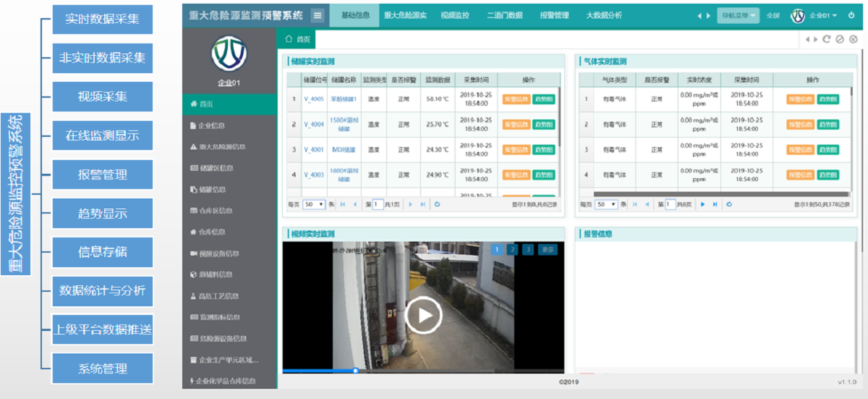Screen dimensions: 868x399
Task: Click tank link V_4005
Action: 314,99
